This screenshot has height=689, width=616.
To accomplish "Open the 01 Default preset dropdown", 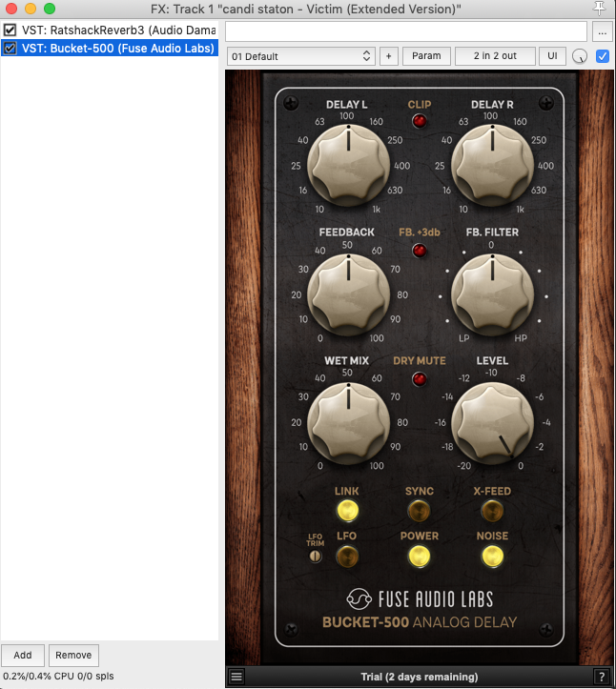I will coord(301,56).
